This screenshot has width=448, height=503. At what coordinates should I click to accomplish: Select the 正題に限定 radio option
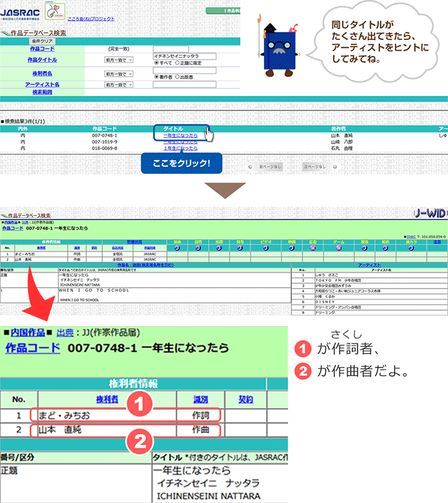click(x=177, y=63)
